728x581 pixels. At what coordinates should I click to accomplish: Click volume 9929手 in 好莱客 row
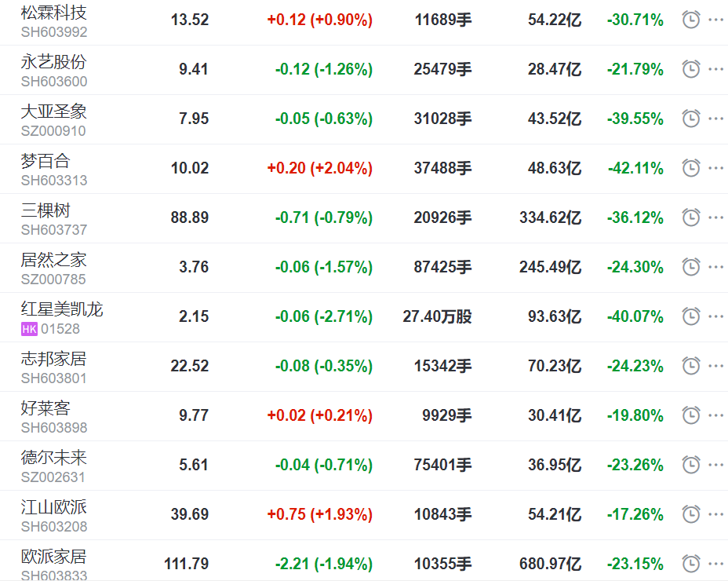(446, 415)
